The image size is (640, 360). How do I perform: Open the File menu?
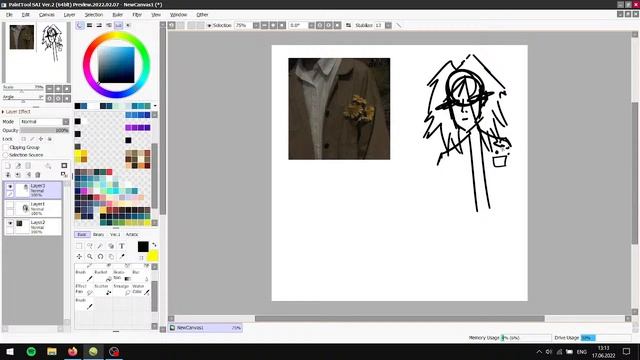point(9,14)
